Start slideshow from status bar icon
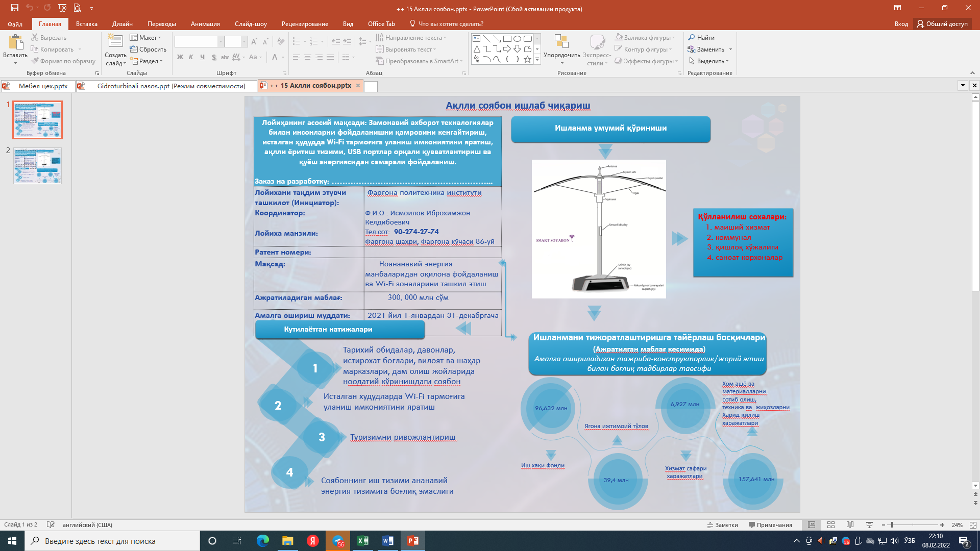The width and height of the screenshot is (980, 551). (870, 524)
